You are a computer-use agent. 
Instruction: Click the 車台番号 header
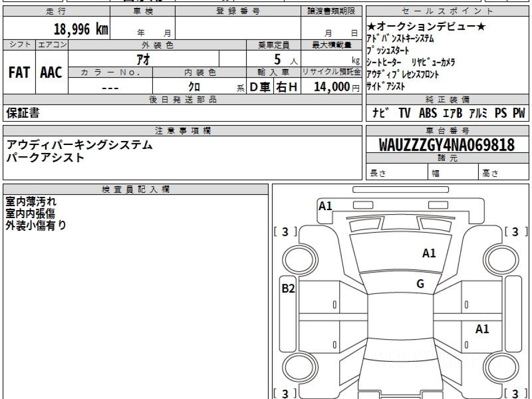coord(447,131)
